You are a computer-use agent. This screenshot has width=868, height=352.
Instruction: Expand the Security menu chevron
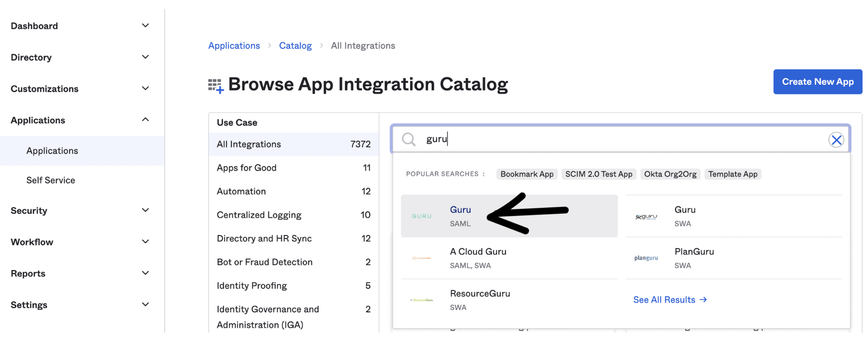pyautogui.click(x=145, y=210)
